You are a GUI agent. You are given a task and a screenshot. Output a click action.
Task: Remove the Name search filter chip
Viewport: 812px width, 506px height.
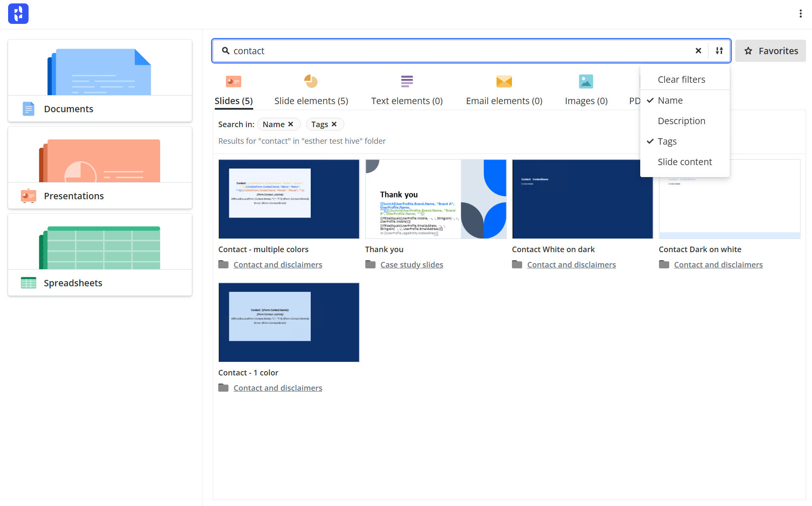coord(291,124)
